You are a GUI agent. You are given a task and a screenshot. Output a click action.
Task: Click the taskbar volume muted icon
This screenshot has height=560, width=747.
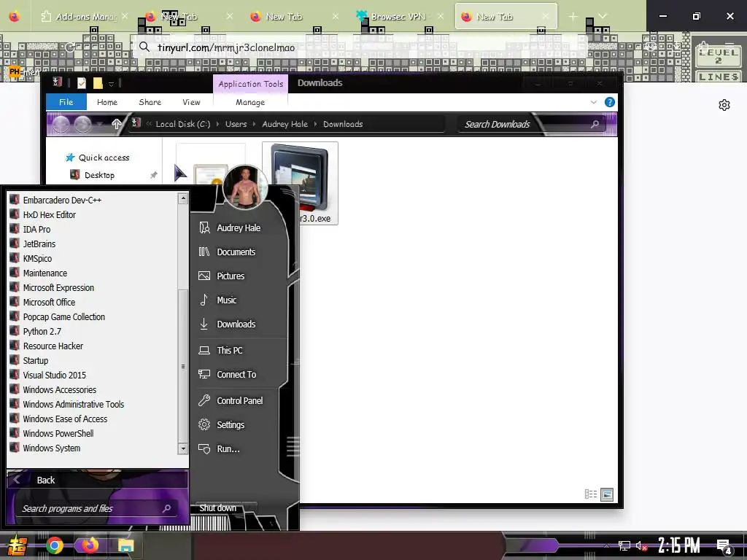[x=641, y=545]
